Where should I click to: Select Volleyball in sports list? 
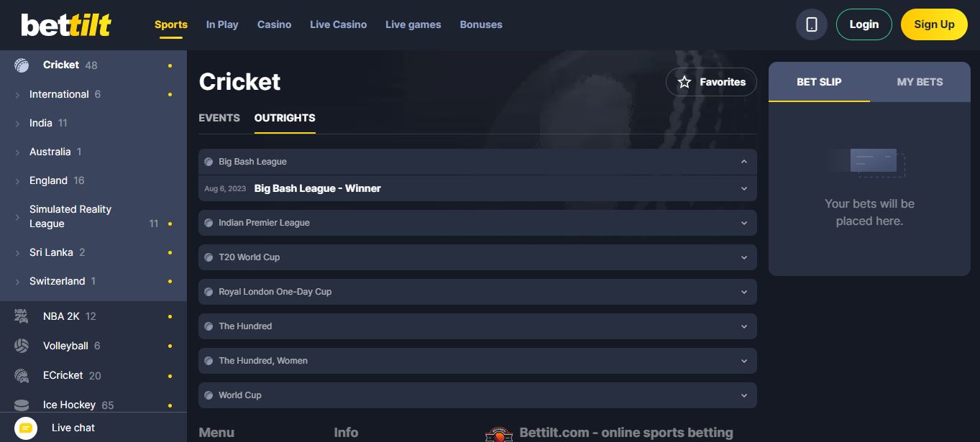(93, 346)
